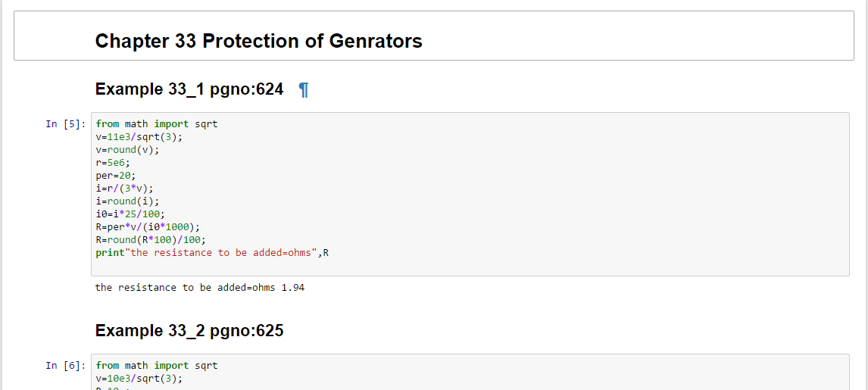Place cursor on the R=per*v/(i0*1000); line
This screenshot has height=390, width=868.
tap(148, 227)
